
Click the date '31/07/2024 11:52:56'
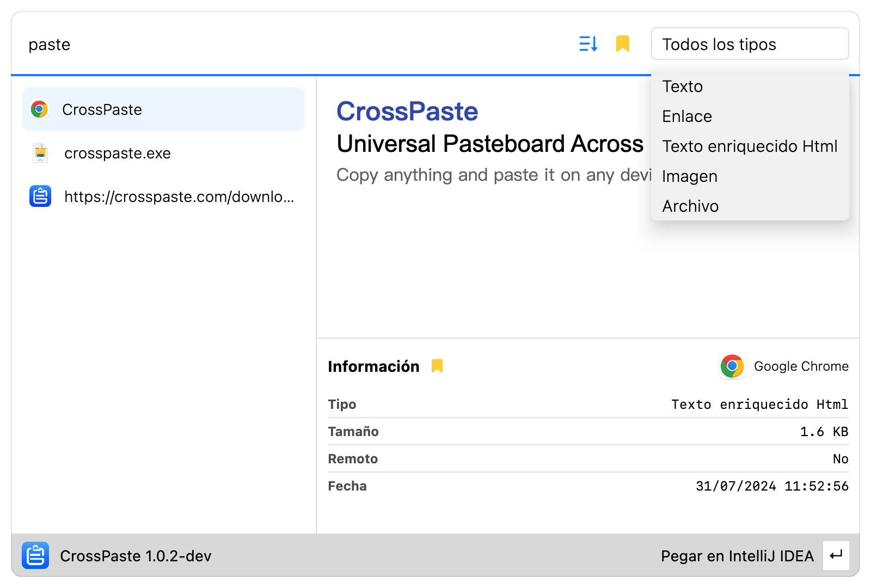pos(772,486)
